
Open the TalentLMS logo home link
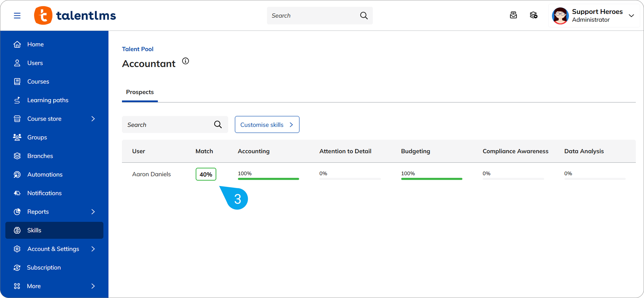tap(75, 15)
